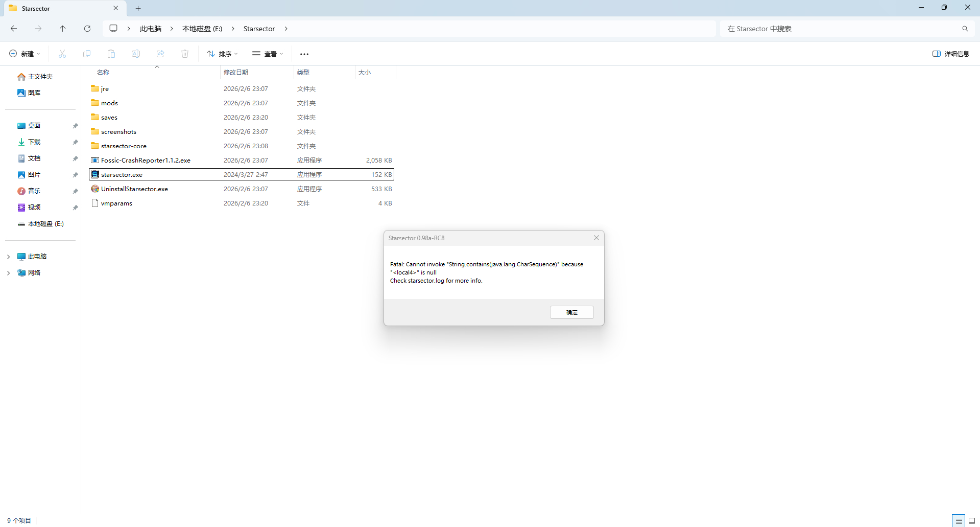Switch to large thumbnails view icon
This screenshot has width=980, height=527.
[972, 521]
